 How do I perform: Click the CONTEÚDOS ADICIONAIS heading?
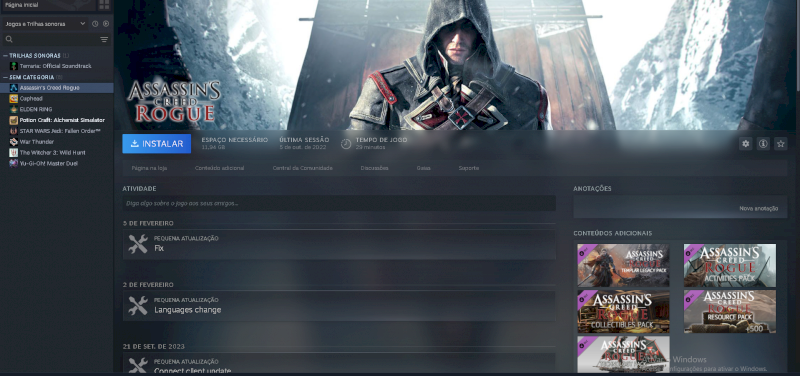click(x=612, y=233)
